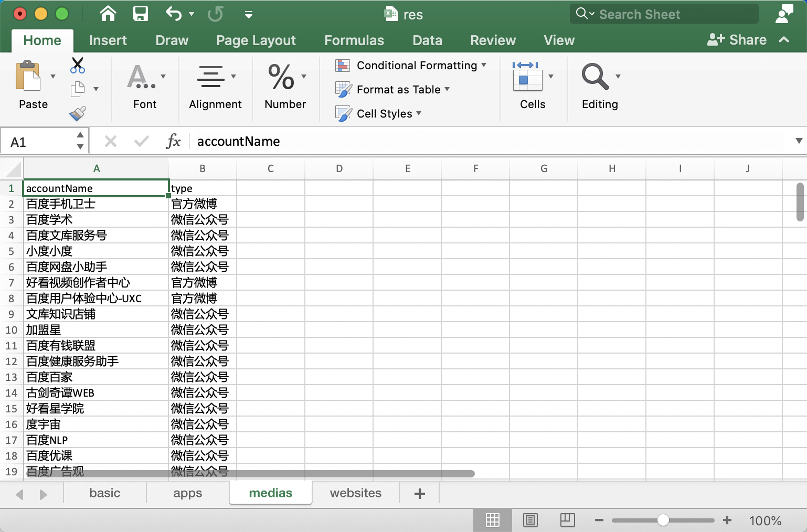Open the Undo history dropdown arrow

coord(192,14)
